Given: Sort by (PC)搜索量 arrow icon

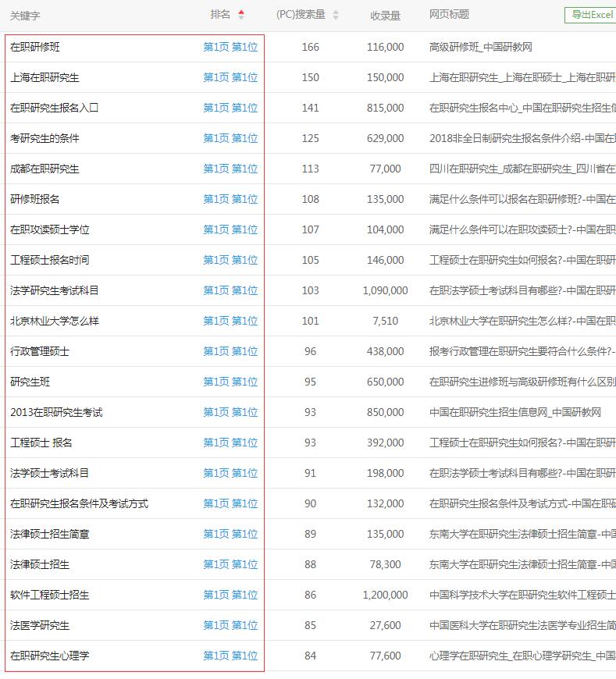Looking at the screenshot, I should 336,15.
